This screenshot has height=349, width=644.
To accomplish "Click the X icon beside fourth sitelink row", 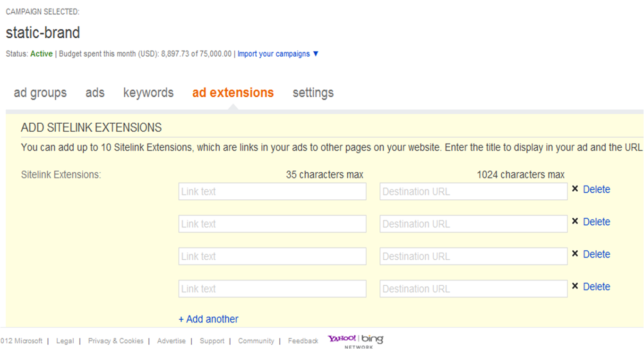I will point(575,286).
